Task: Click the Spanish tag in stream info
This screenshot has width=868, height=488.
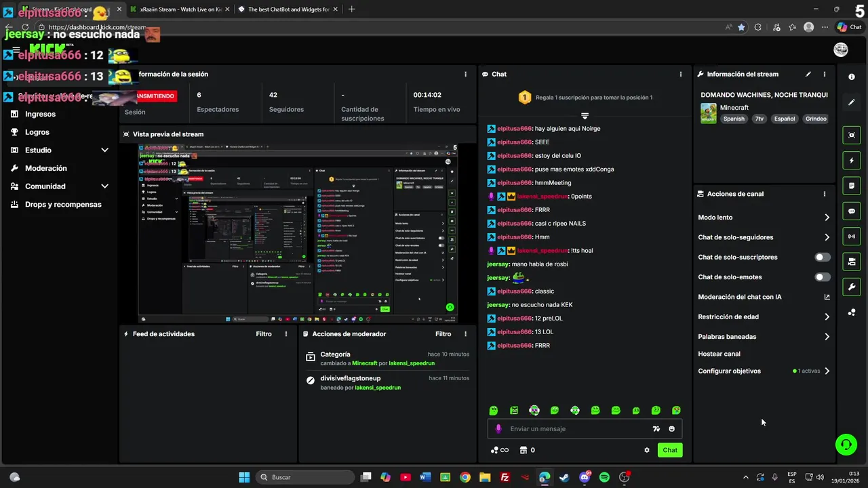Action: point(734,119)
